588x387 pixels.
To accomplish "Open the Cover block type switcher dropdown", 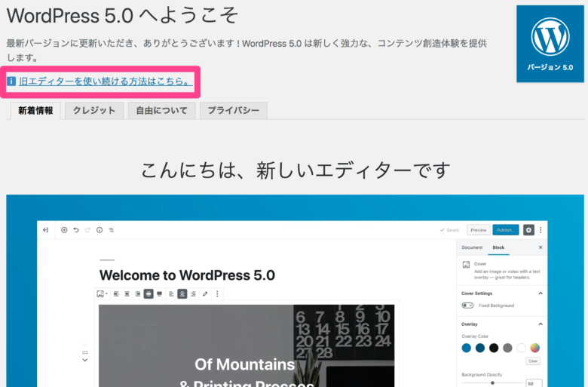I will click(x=102, y=294).
